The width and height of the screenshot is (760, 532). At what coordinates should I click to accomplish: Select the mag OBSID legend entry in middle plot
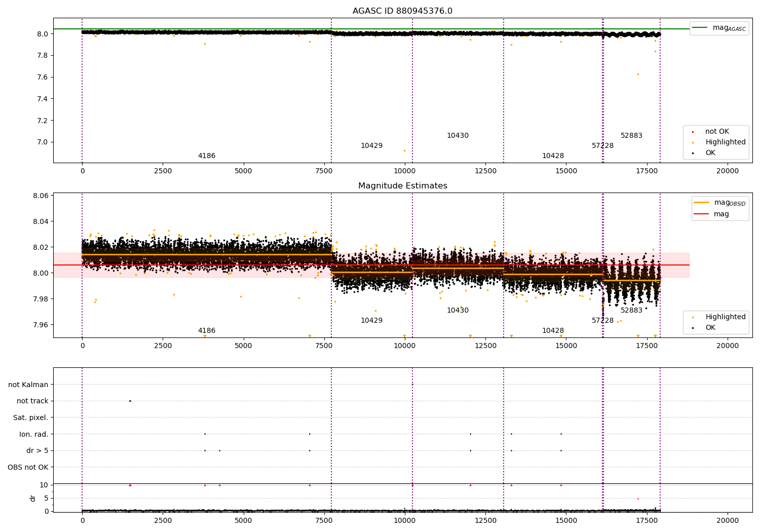coord(719,203)
